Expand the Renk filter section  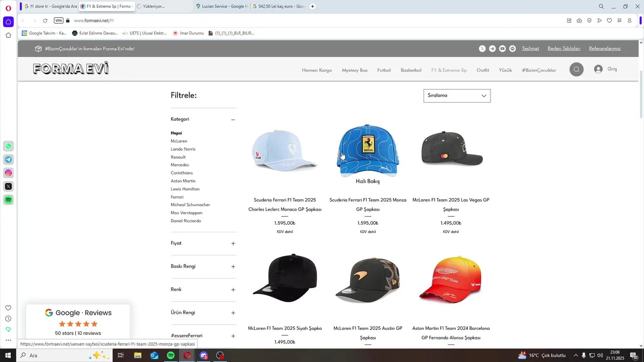(233, 290)
